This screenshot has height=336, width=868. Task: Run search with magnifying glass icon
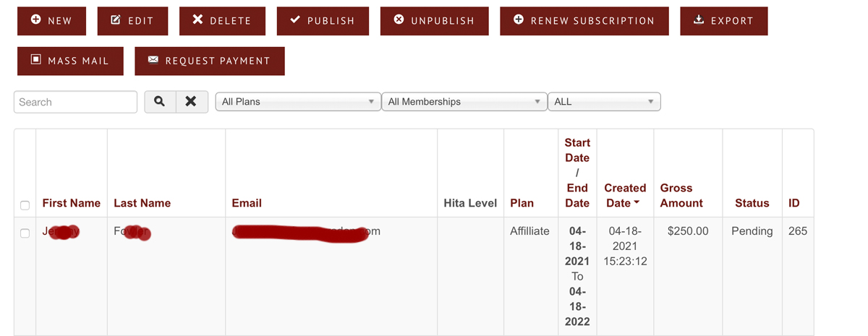pyautogui.click(x=160, y=102)
